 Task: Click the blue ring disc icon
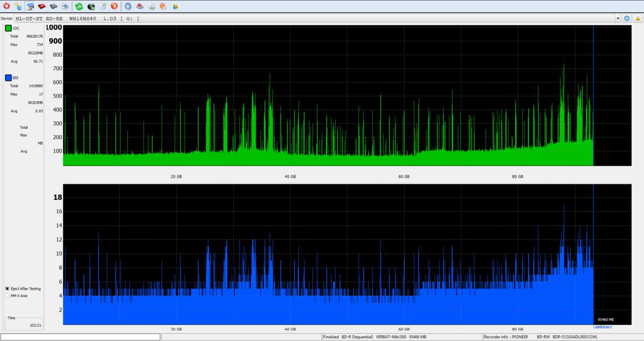(128, 6)
